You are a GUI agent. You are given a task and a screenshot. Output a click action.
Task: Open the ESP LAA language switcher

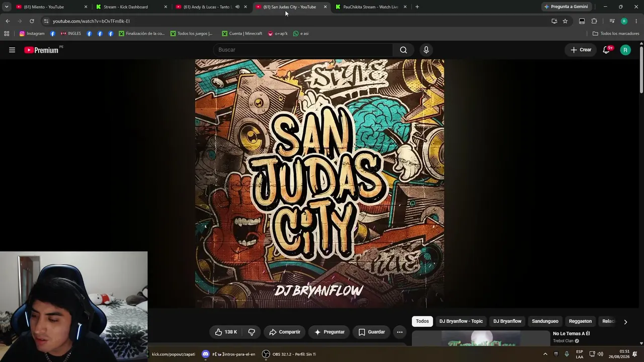(580, 354)
